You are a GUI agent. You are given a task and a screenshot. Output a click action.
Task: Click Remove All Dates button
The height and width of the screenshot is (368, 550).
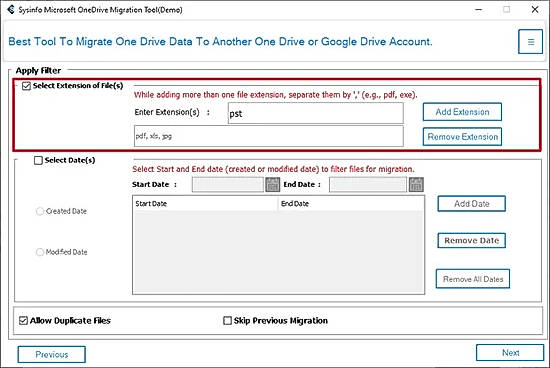[x=472, y=279]
